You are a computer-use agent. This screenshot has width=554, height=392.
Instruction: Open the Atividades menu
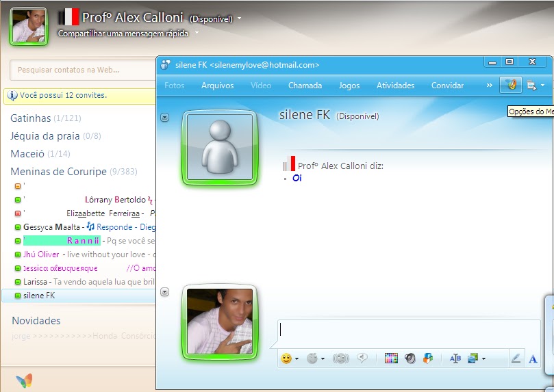coord(395,86)
